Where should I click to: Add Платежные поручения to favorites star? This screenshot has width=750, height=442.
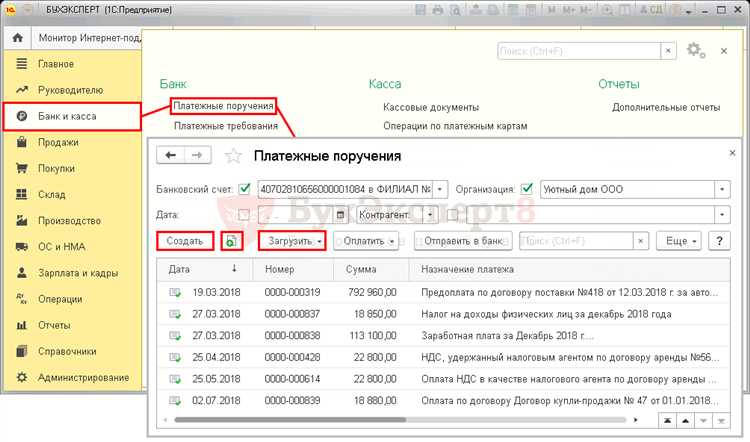click(x=233, y=156)
